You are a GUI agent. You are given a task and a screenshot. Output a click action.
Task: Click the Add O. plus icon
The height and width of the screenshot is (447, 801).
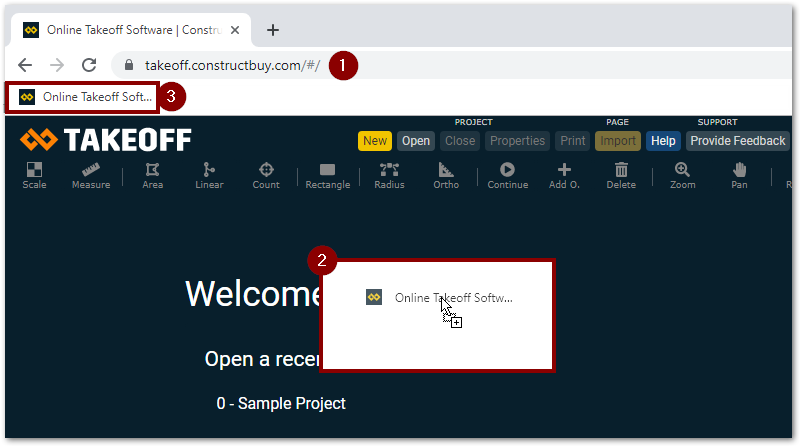coord(564,170)
